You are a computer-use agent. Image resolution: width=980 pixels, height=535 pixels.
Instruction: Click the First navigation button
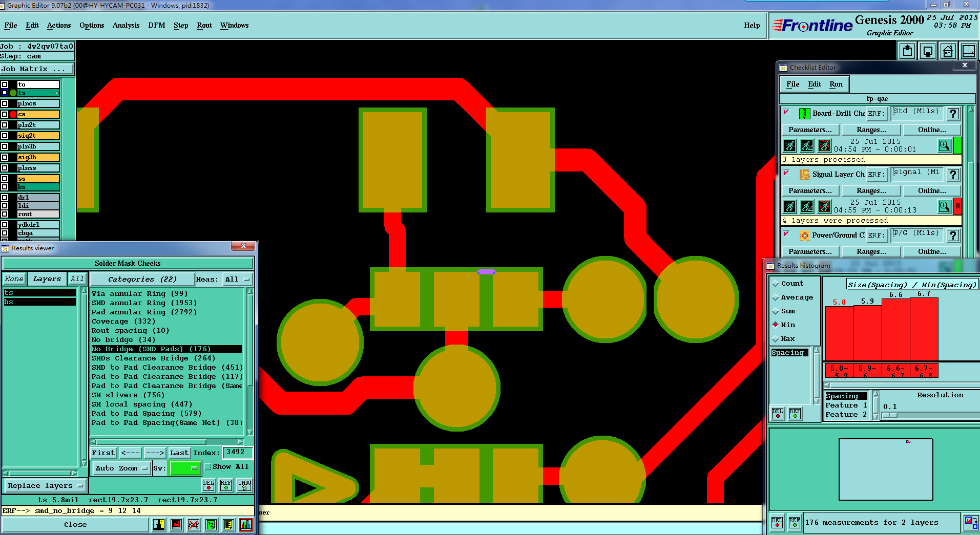(103, 453)
